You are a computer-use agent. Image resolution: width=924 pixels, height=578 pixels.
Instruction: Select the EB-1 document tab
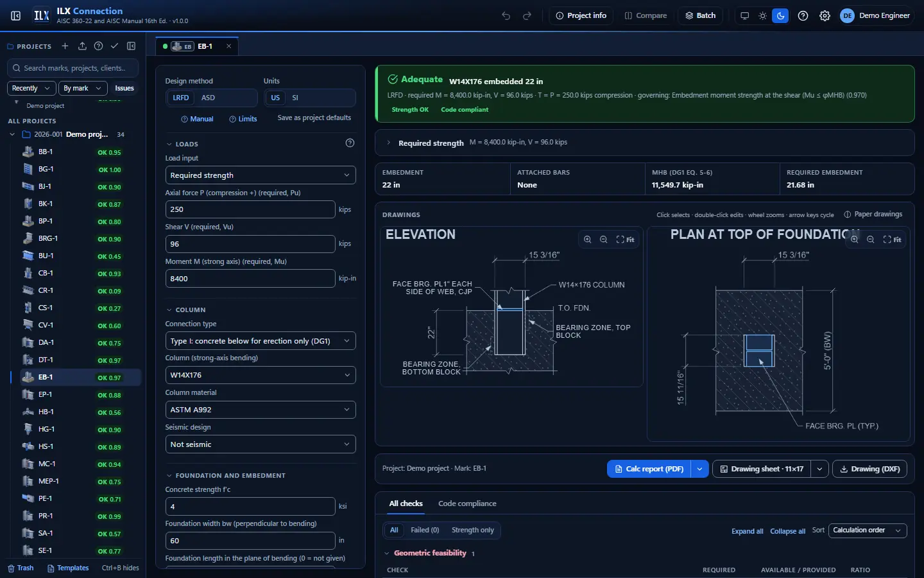click(x=197, y=46)
